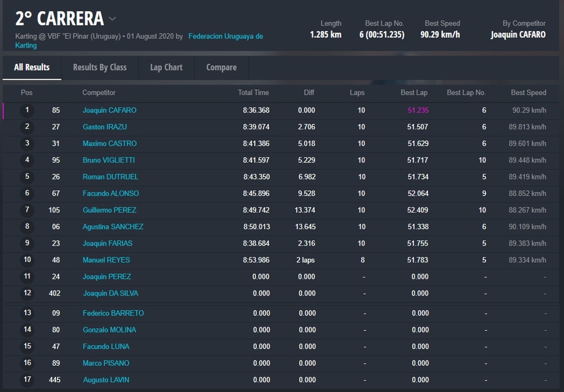Image resolution: width=564 pixels, height=392 pixels.
Task: Click Joaquin DA SILVA competitor name
Action: tap(110, 294)
